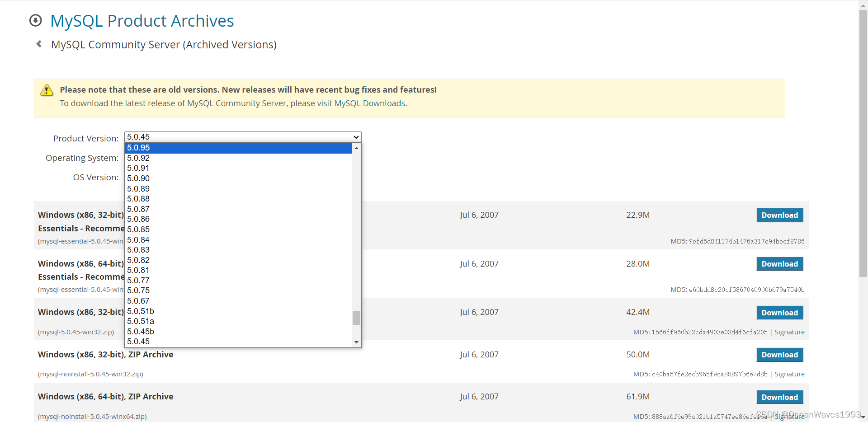Download the 50.0M 32-bit ZIP Archive
The width and height of the screenshot is (868, 422).
tap(779, 355)
